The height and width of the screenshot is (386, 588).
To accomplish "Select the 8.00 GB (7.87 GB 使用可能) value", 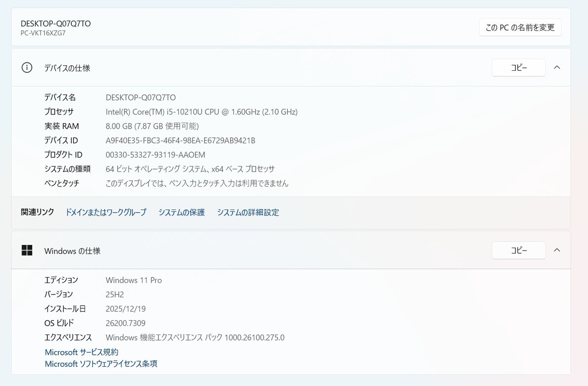I will pyautogui.click(x=152, y=126).
